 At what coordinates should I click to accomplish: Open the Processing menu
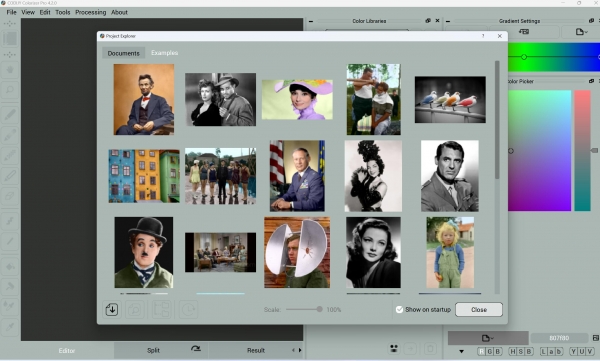[91, 12]
